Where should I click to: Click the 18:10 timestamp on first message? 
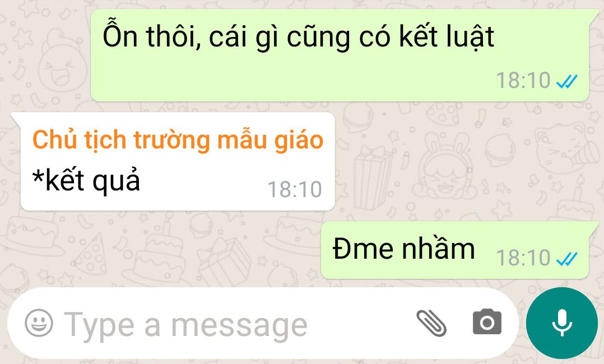pos(523,81)
